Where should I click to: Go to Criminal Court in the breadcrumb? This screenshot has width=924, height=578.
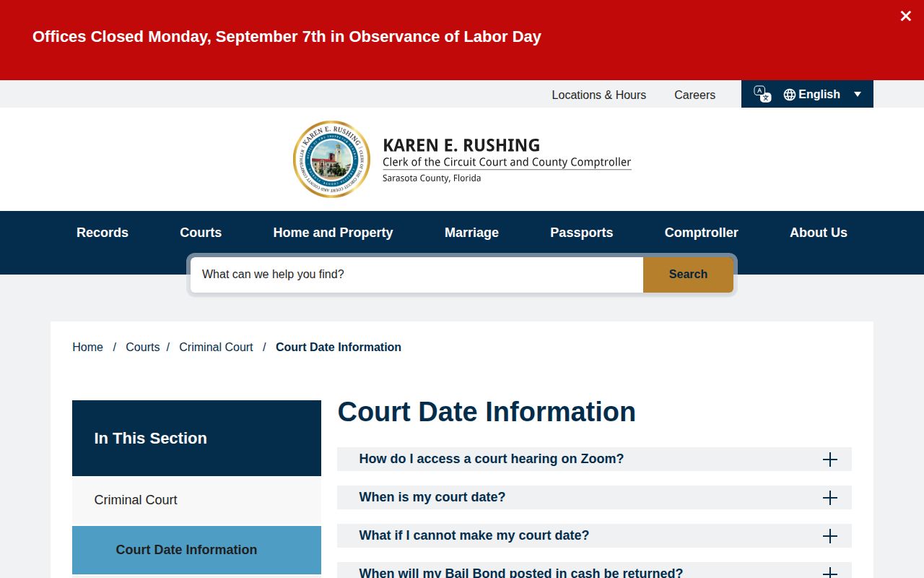click(x=216, y=348)
